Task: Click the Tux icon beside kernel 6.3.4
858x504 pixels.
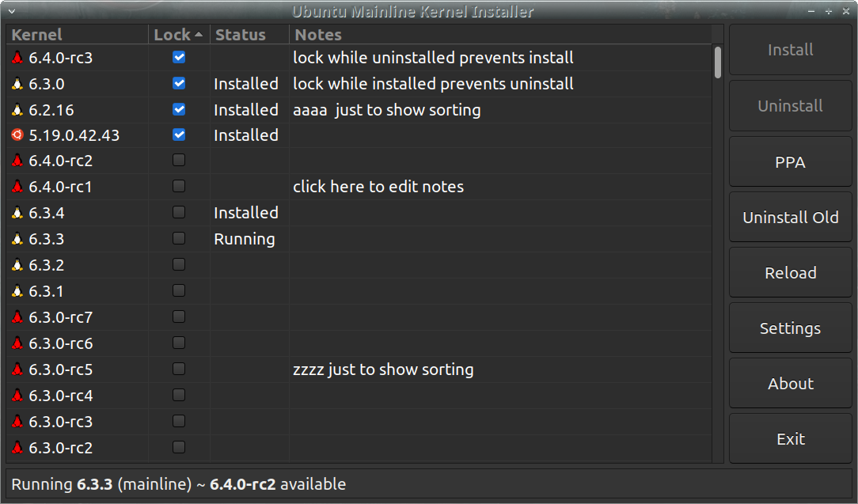Action: (17, 212)
